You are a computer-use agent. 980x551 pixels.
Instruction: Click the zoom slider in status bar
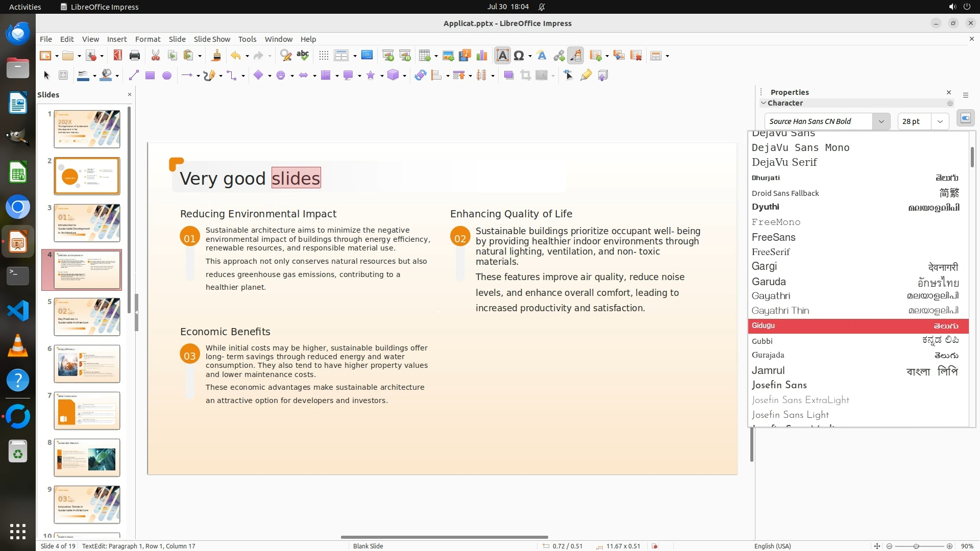point(916,546)
